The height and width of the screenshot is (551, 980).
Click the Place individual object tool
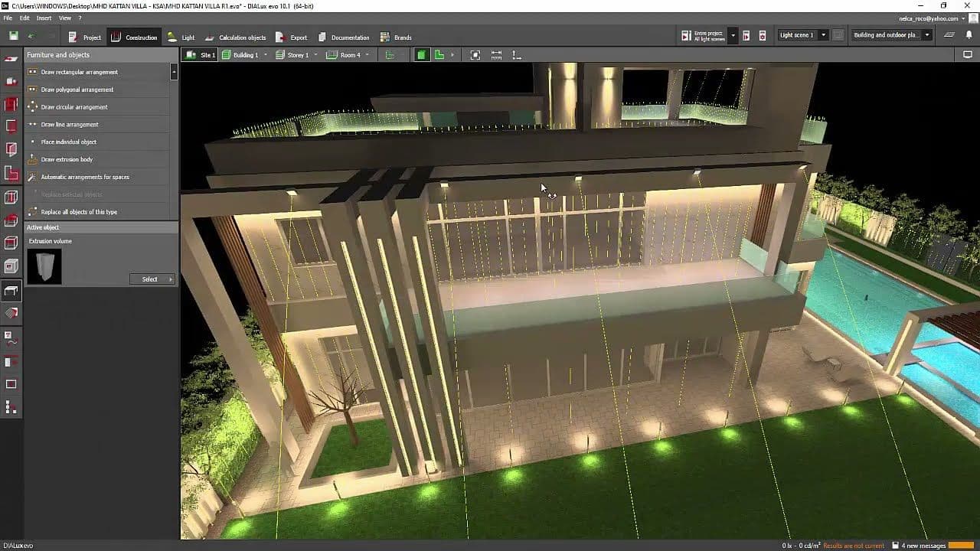(68, 142)
